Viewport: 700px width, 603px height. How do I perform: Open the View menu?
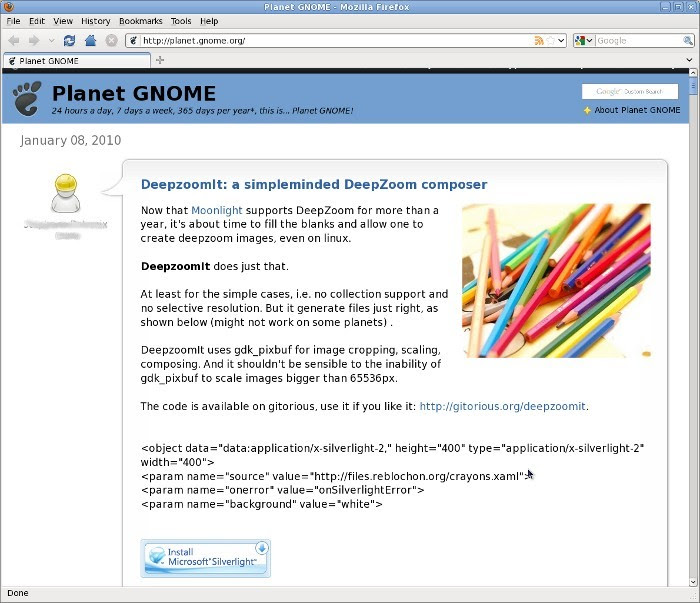pos(63,21)
